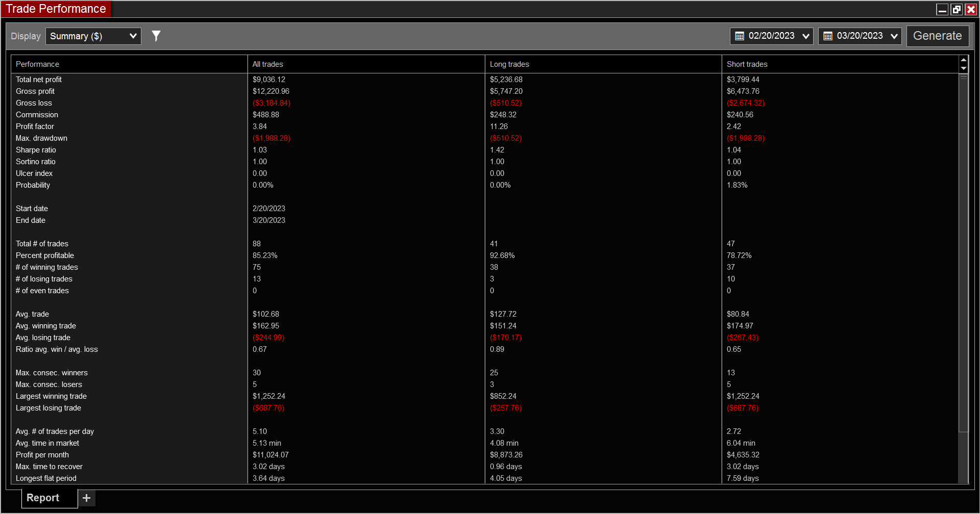Click the 92.68% long percent profitable value
The image size is (980, 514).
502,255
